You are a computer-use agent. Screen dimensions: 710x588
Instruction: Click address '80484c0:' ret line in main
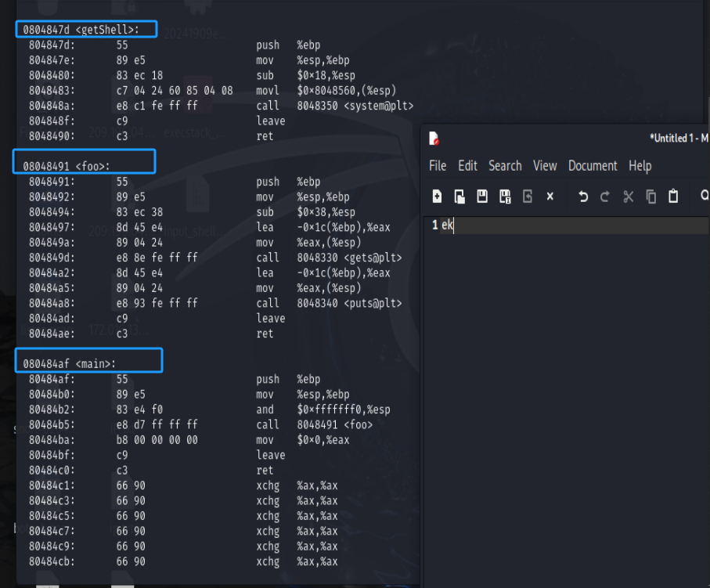(x=52, y=471)
